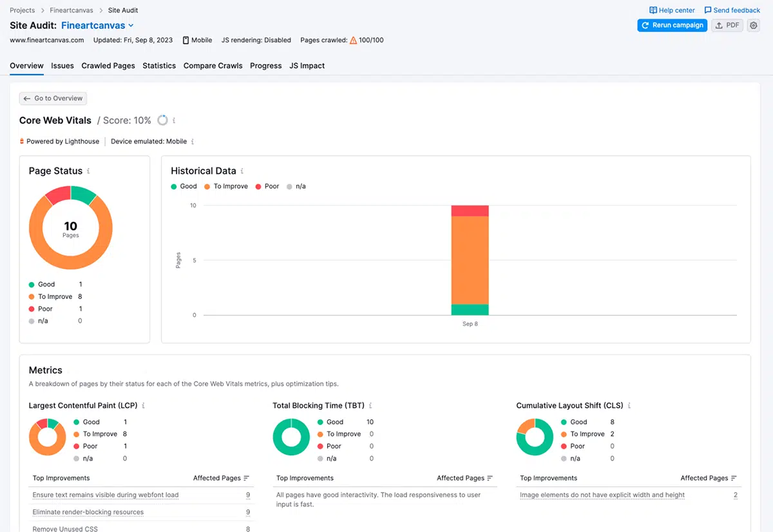Click the www.fineartcanvas.com domain text
773x532 pixels.
tap(47, 40)
